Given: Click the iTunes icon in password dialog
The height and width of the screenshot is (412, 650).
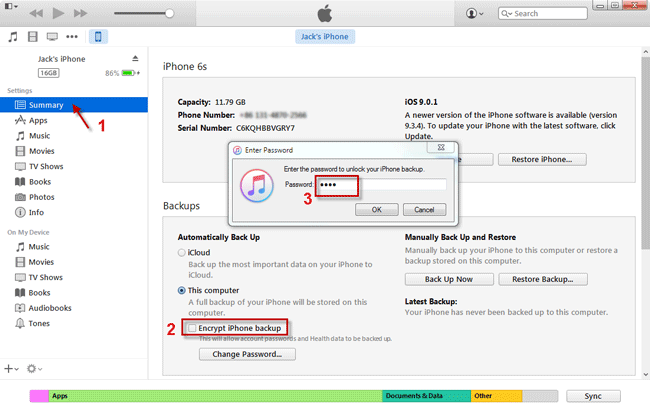Looking at the screenshot, I should coord(257,185).
